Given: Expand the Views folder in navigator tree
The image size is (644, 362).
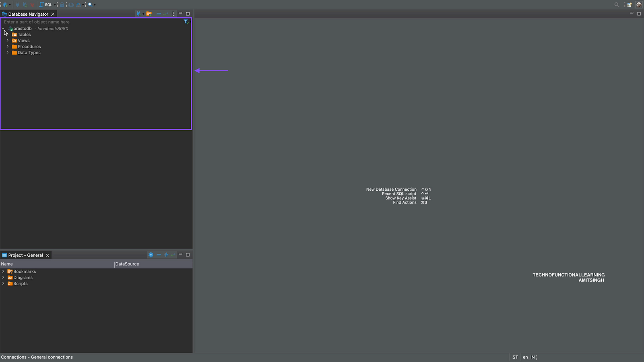Looking at the screenshot, I should 7,41.
